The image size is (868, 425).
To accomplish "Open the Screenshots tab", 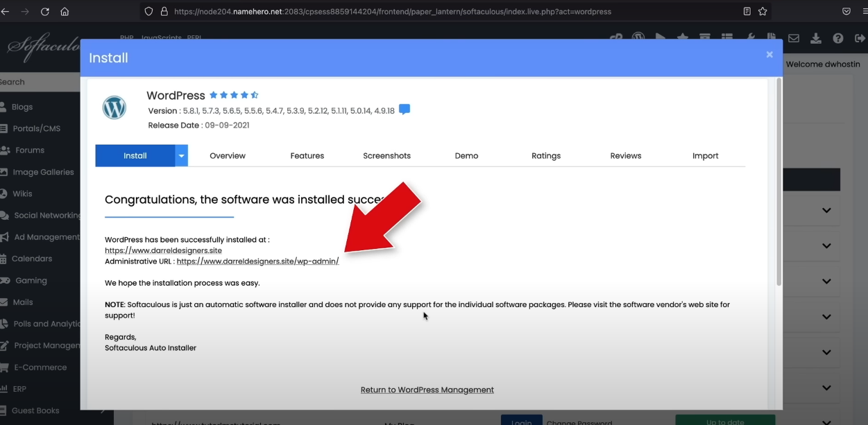I will (x=387, y=156).
